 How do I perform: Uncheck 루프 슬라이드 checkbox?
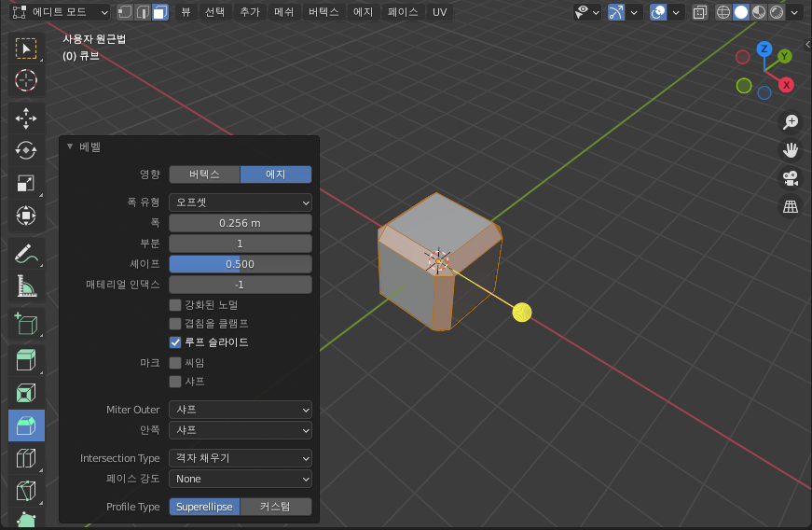[x=175, y=342]
